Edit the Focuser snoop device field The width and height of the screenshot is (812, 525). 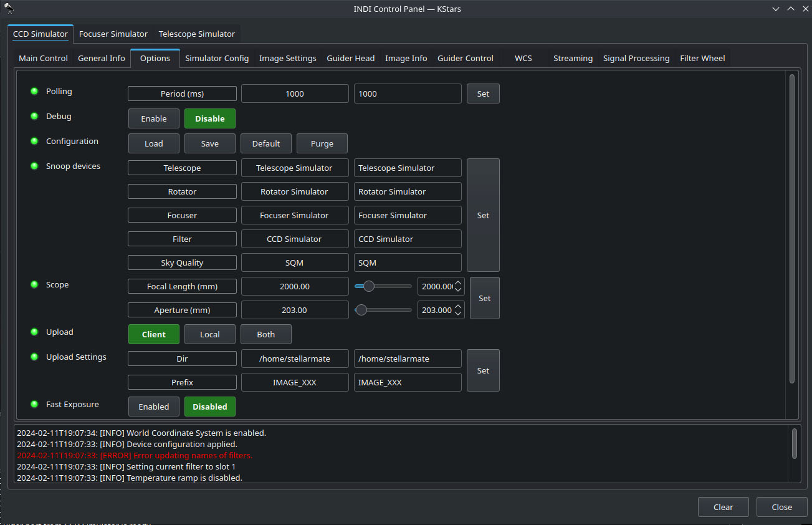click(x=408, y=215)
